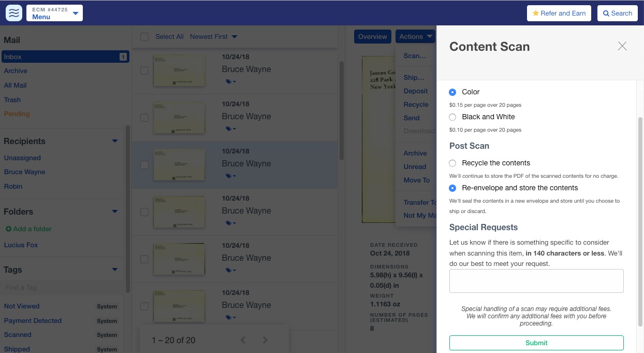Submit the content scan request
Image resolution: width=644 pixels, height=353 pixels.
click(536, 343)
